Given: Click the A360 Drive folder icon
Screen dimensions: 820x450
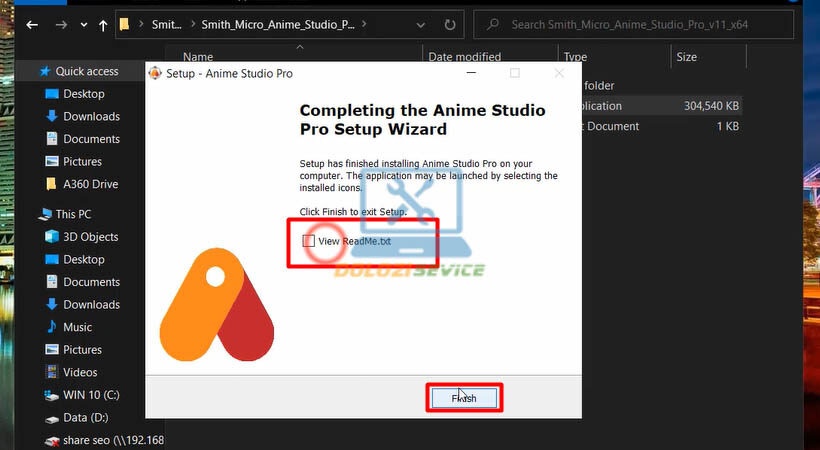Looking at the screenshot, I should coord(51,184).
